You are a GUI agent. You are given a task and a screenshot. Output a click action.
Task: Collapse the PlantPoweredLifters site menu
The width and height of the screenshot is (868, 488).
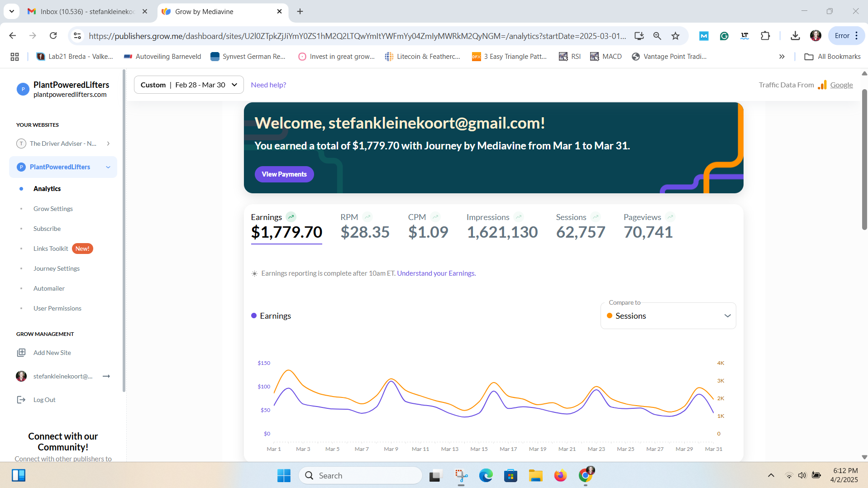[108, 167]
